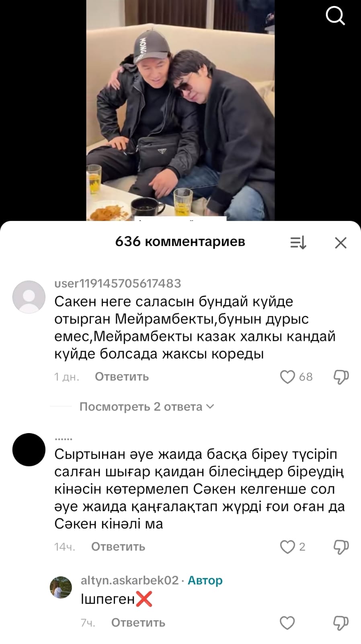
Task: Tap the black circular avatar
Action: tap(29, 450)
